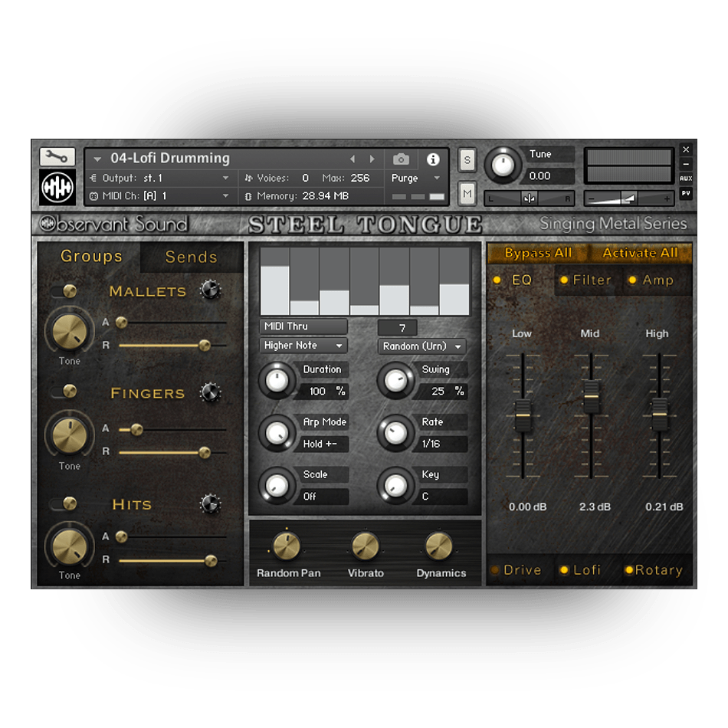Open the preset name dropdown arrow
The height and width of the screenshot is (728, 728).
point(97,159)
